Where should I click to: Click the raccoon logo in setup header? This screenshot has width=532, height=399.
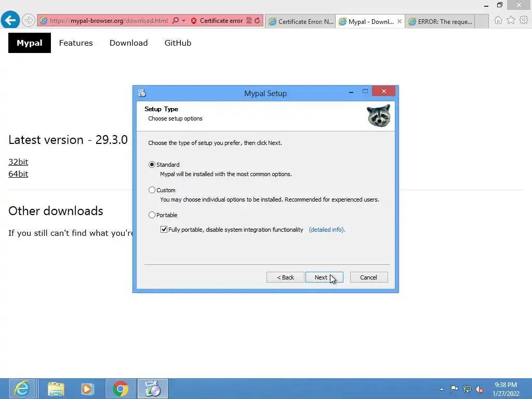tap(379, 116)
